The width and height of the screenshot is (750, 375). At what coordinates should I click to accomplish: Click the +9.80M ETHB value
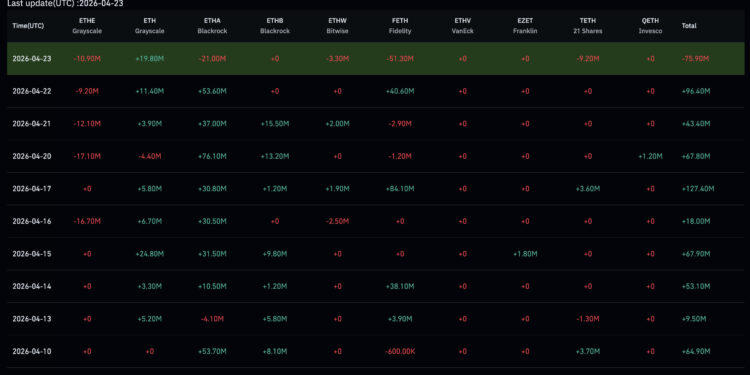[x=275, y=254]
